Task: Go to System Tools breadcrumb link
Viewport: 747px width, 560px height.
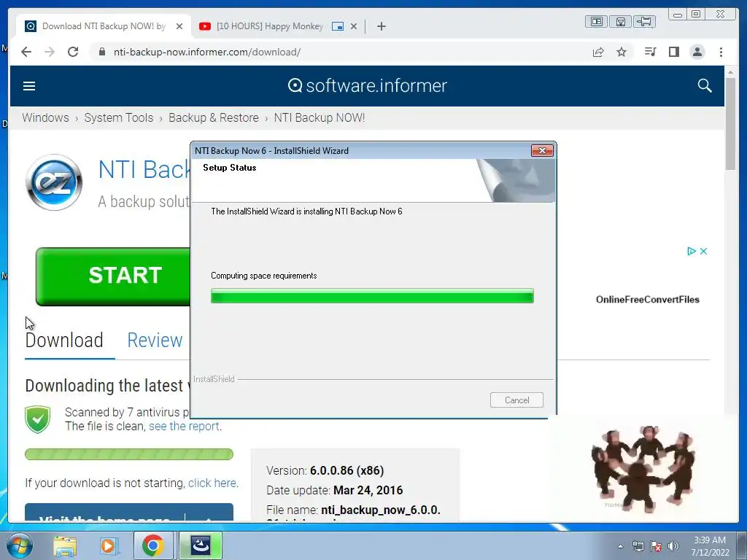Action: [x=119, y=117]
